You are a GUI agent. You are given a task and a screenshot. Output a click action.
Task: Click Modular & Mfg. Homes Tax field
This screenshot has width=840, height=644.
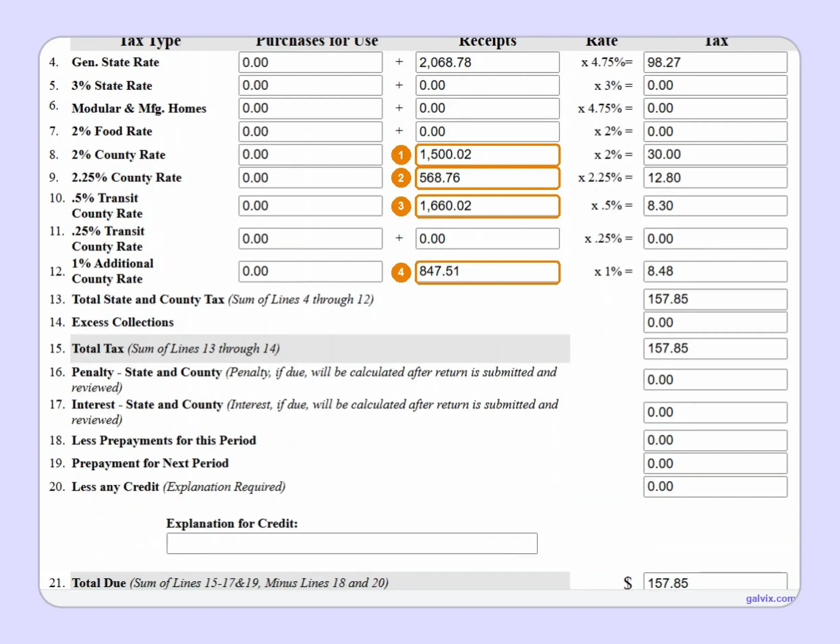point(715,108)
